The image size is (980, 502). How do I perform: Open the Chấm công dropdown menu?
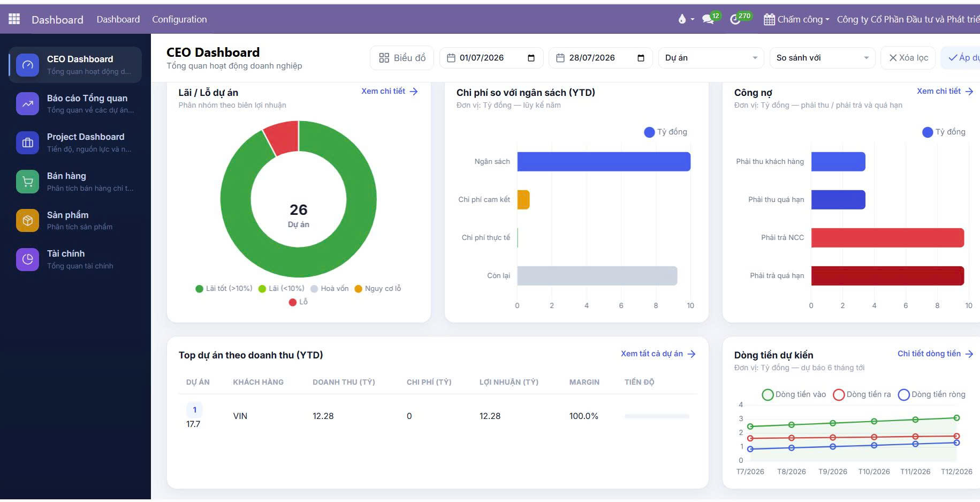pyautogui.click(x=796, y=19)
